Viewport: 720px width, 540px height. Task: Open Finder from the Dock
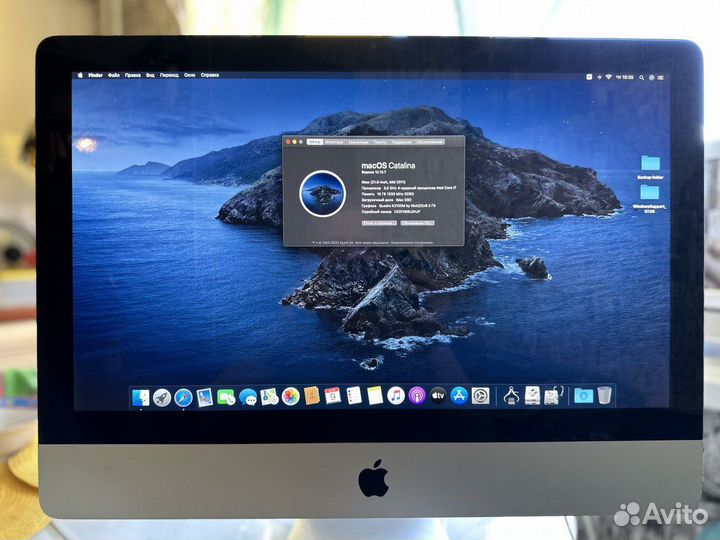pos(140,397)
